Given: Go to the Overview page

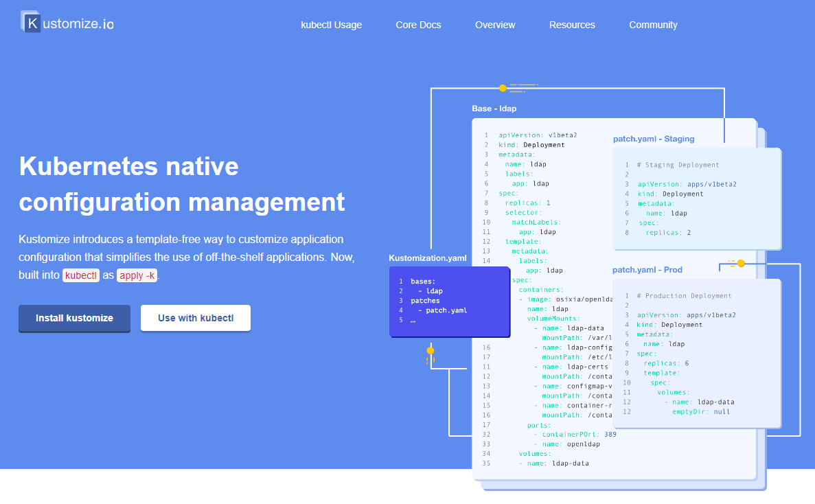Looking at the screenshot, I should [495, 25].
